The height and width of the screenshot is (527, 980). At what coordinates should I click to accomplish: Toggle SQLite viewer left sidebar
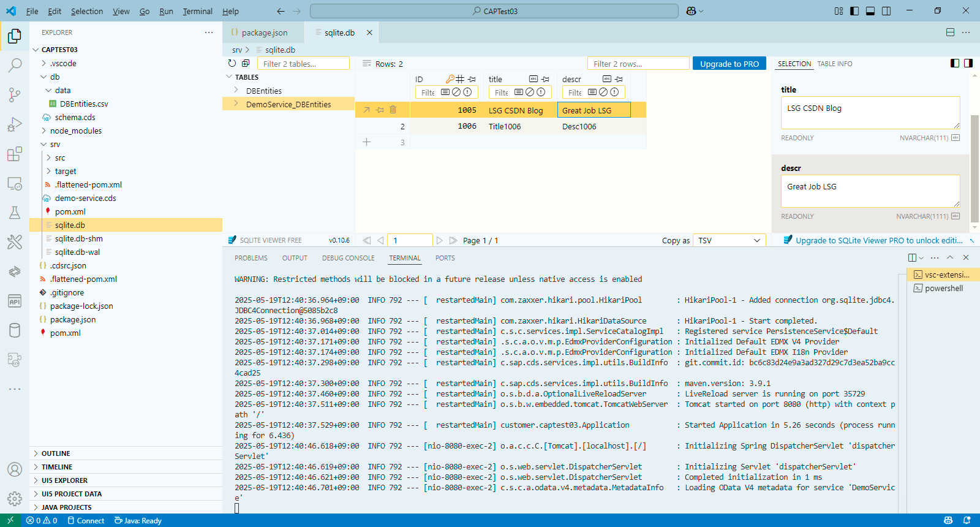pos(955,63)
